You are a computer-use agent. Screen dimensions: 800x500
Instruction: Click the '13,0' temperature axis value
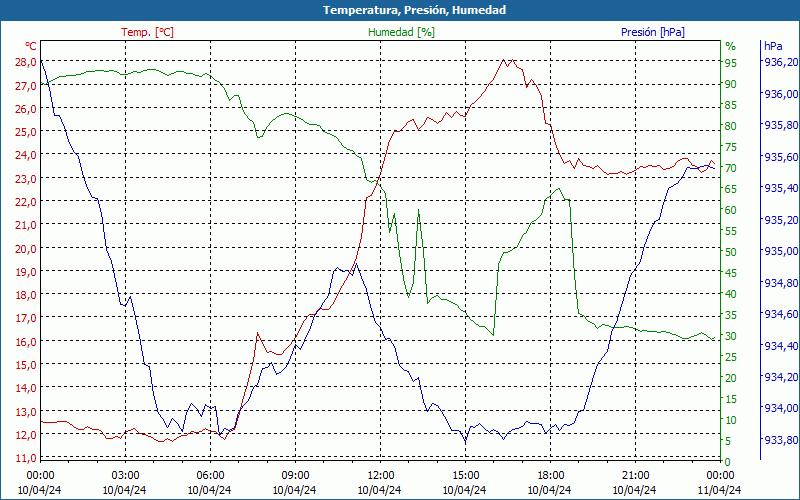pos(26,412)
